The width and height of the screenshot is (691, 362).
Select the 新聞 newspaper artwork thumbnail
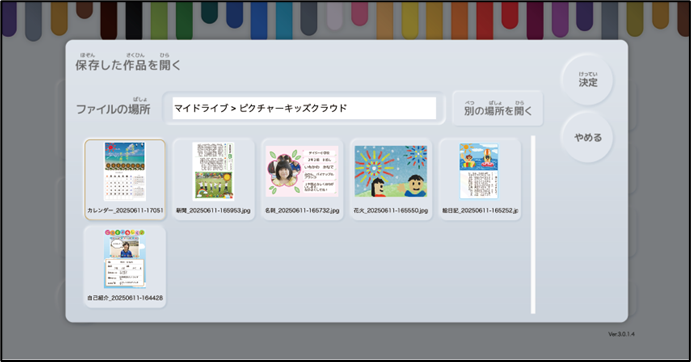(213, 179)
